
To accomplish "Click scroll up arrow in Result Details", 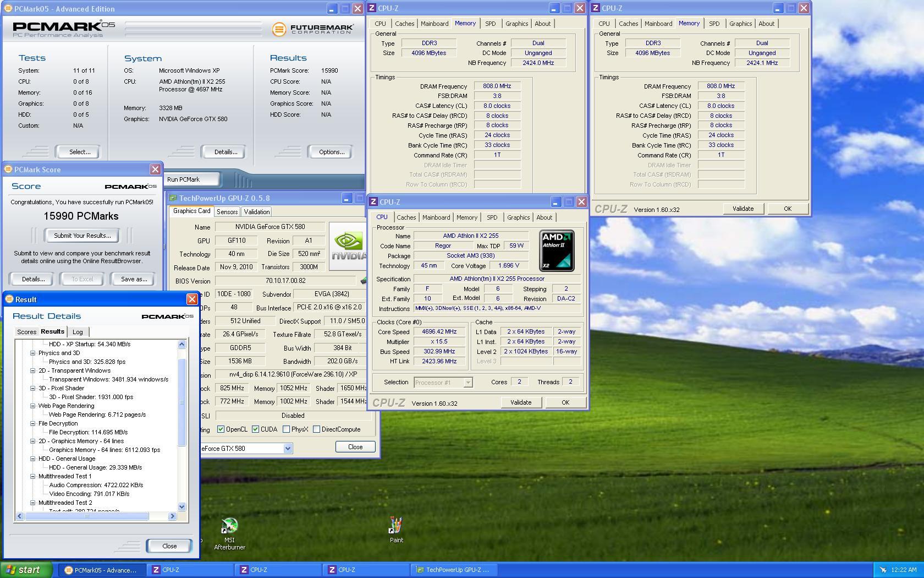I will point(182,345).
